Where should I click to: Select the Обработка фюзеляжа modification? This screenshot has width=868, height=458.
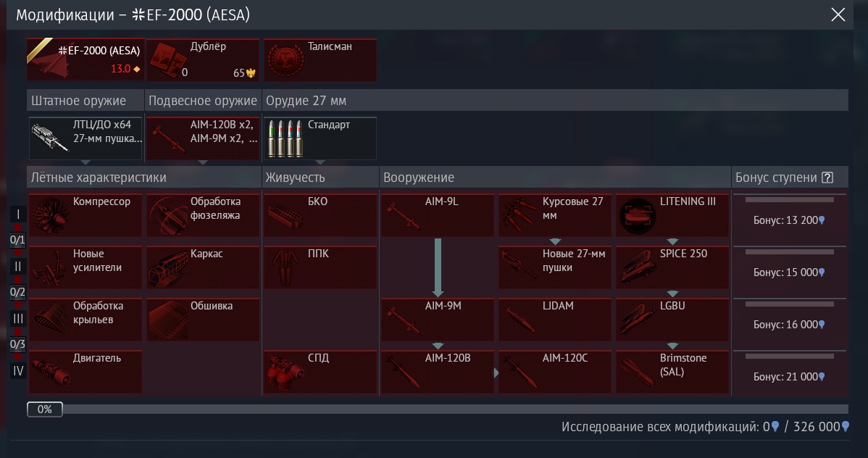point(203,215)
